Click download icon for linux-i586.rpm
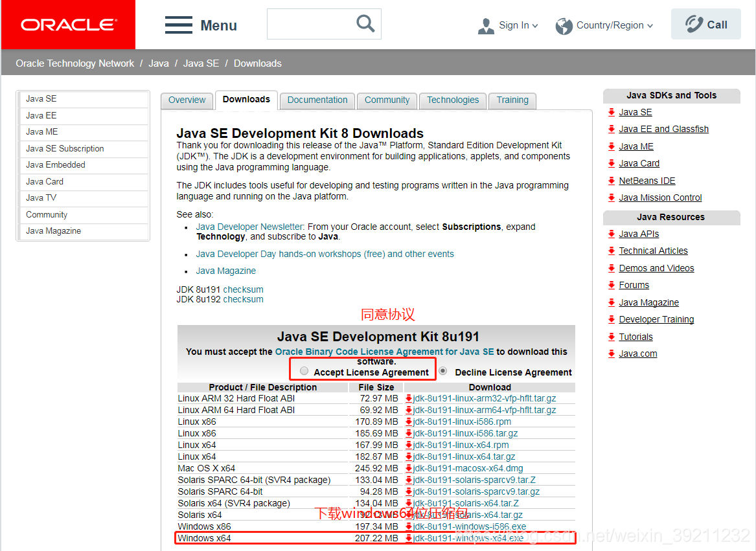The image size is (756, 551). (409, 422)
